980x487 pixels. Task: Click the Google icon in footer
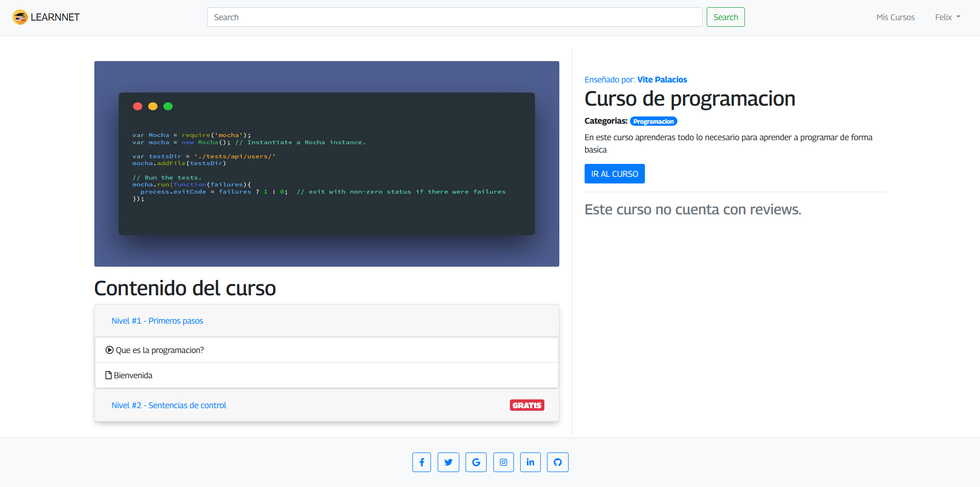(x=476, y=462)
